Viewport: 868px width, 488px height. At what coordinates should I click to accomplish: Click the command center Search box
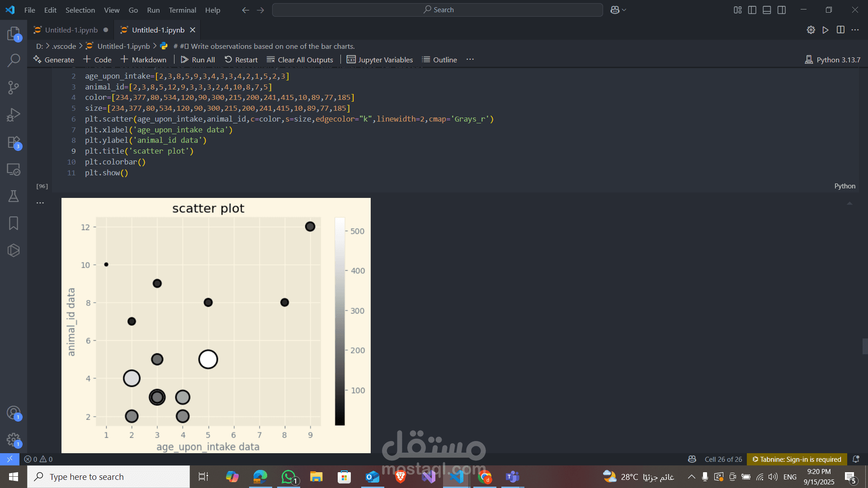click(438, 10)
